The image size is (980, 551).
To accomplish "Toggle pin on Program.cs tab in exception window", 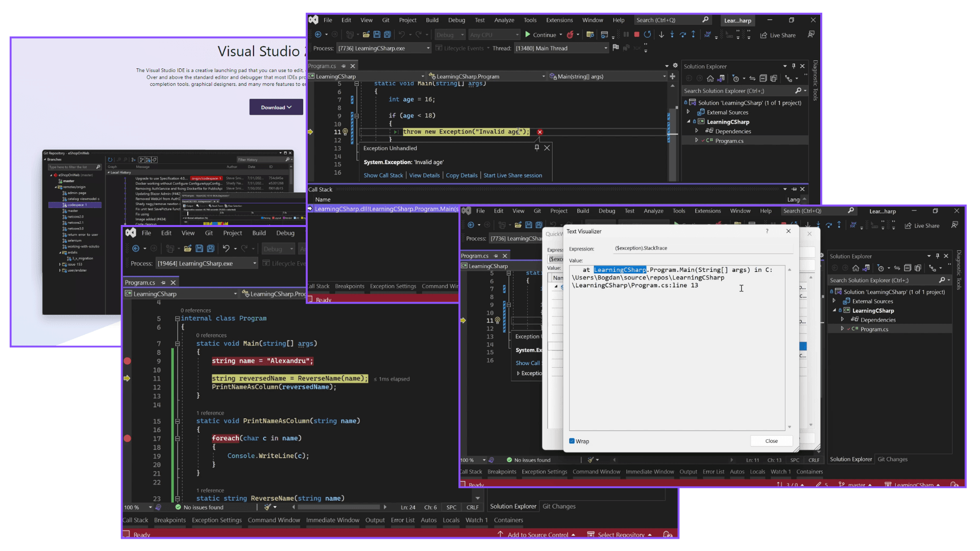I will [343, 66].
